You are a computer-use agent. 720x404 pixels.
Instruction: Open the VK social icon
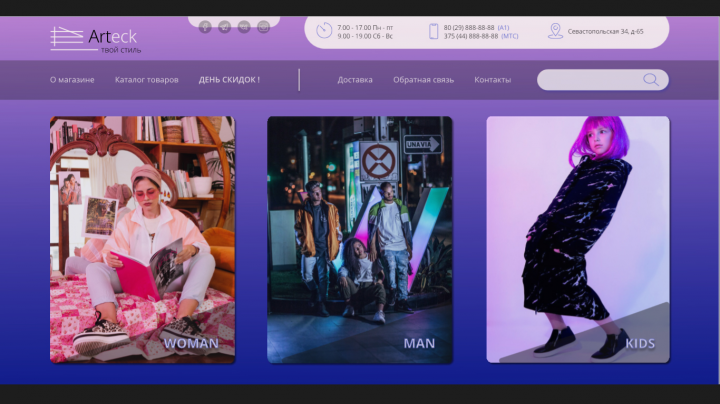[244, 27]
